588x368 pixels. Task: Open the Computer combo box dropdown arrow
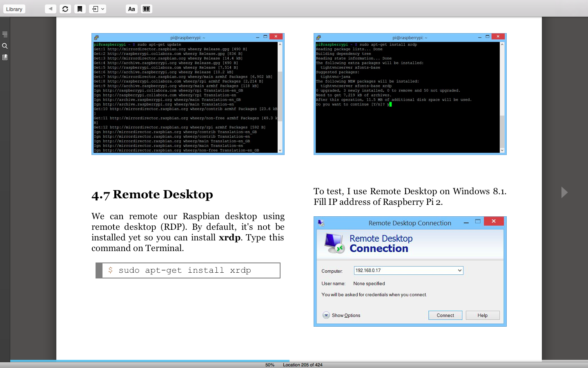point(460,270)
